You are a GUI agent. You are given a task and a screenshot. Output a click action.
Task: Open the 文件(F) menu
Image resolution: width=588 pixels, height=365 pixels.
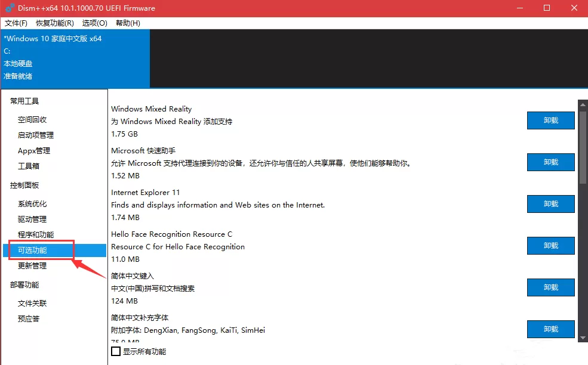[x=16, y=23]
